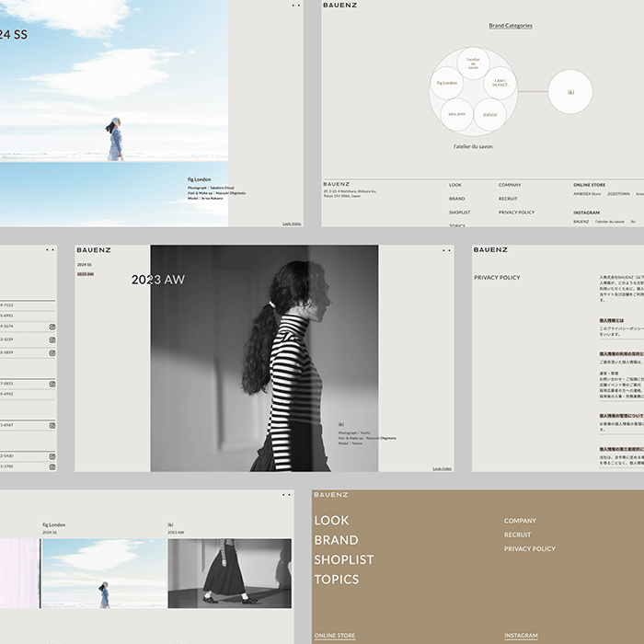Select the peu pres brand circle
Image resolution: width=644 pixels, height=644 pixels.
[x=456, y=114]
